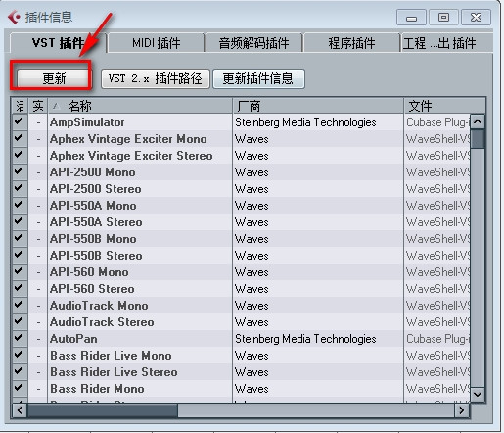Toggle Aphex Vintage Exciter Mono checkbox
This screenshot has width=504, height=433.
pos(19,138)
